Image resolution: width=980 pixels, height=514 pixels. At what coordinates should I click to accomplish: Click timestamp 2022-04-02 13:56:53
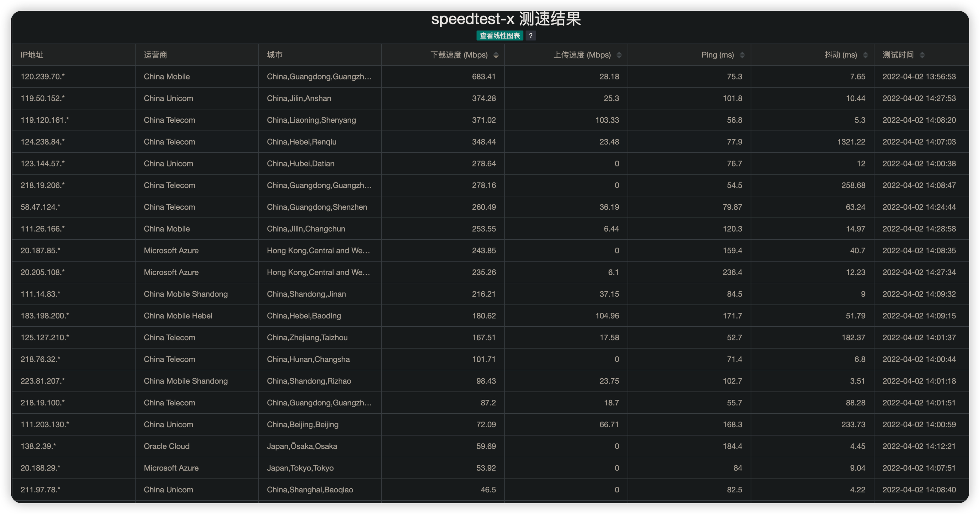tap(919, 76)
